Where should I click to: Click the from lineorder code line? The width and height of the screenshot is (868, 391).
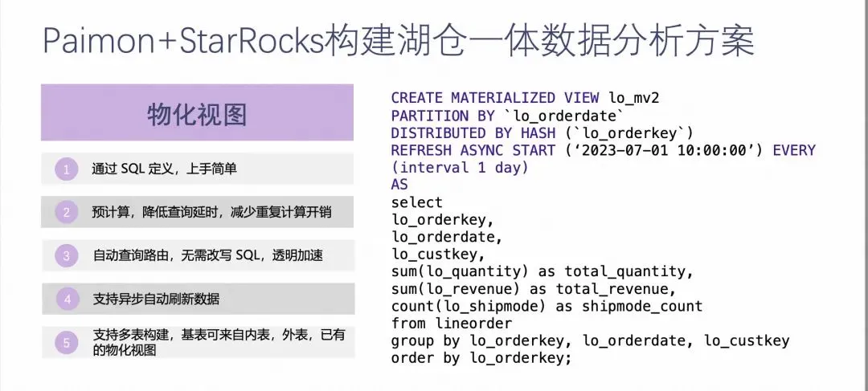point(452,323)
